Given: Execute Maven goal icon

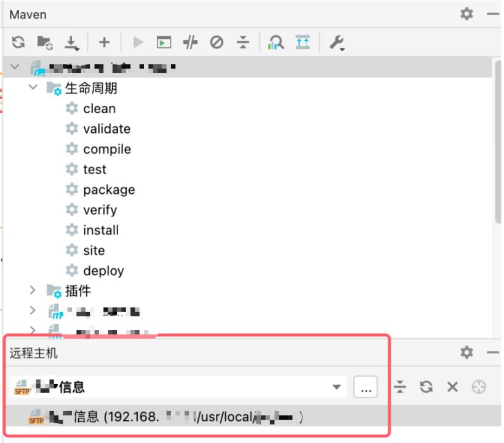Looking at the screenshot, I should point(164,42).
